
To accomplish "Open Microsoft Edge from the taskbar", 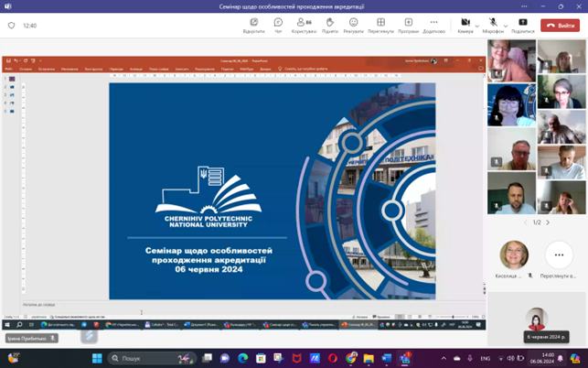I will [242, 358].
